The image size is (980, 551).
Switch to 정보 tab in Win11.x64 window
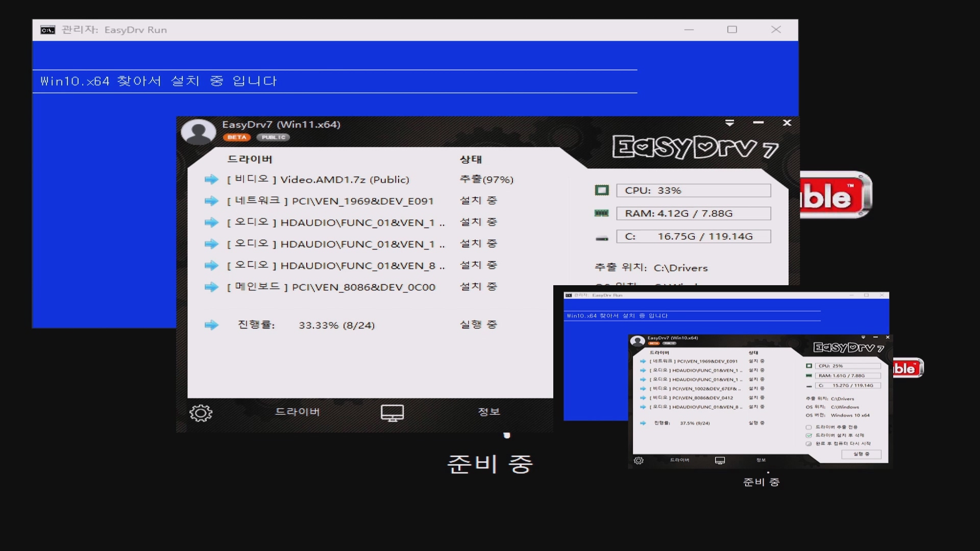[489, 412]
